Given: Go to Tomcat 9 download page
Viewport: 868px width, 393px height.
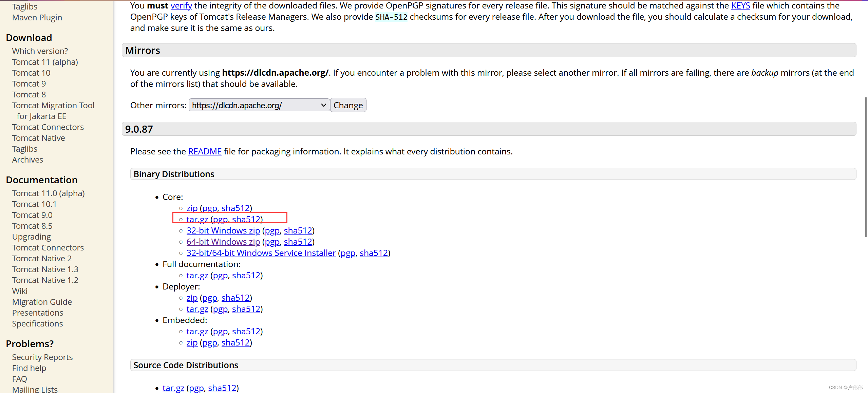Looking at the screenshot, I should (29, 83).
